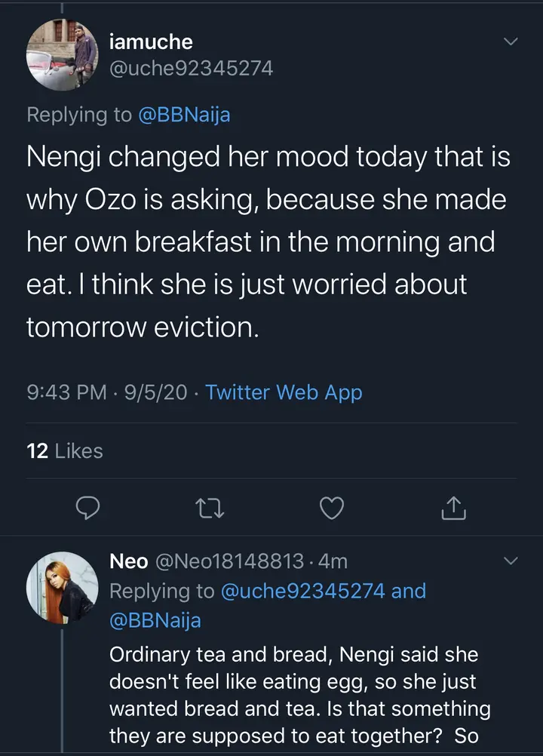Open @uche92345274 mention in Neo's reply

tap(303, 591)
